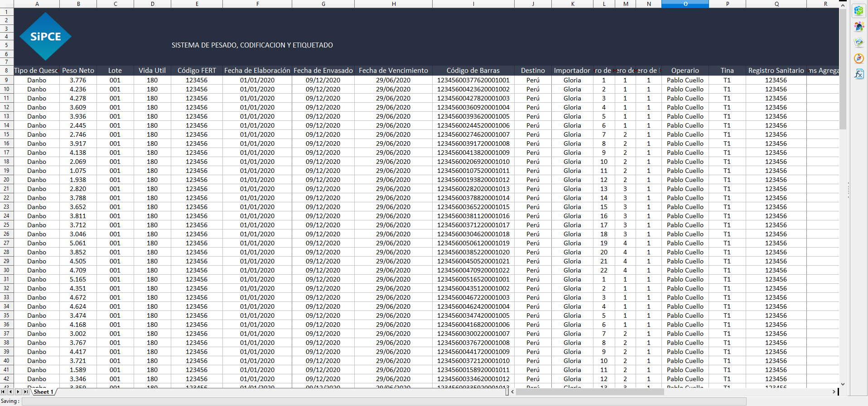Click the title 'SISTEMA DE PESADO, CODIFICACION Y ETIQUETADO'

coord(252,45)
